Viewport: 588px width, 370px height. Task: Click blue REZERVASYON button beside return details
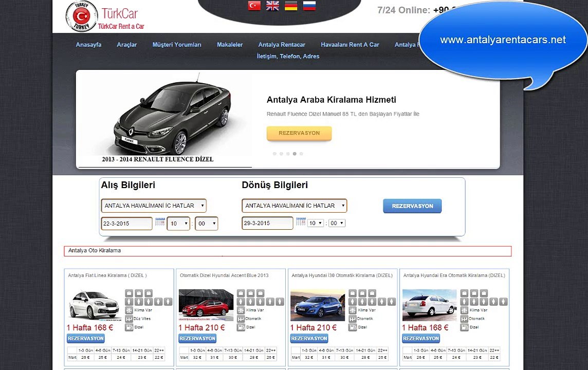point(413,206)
